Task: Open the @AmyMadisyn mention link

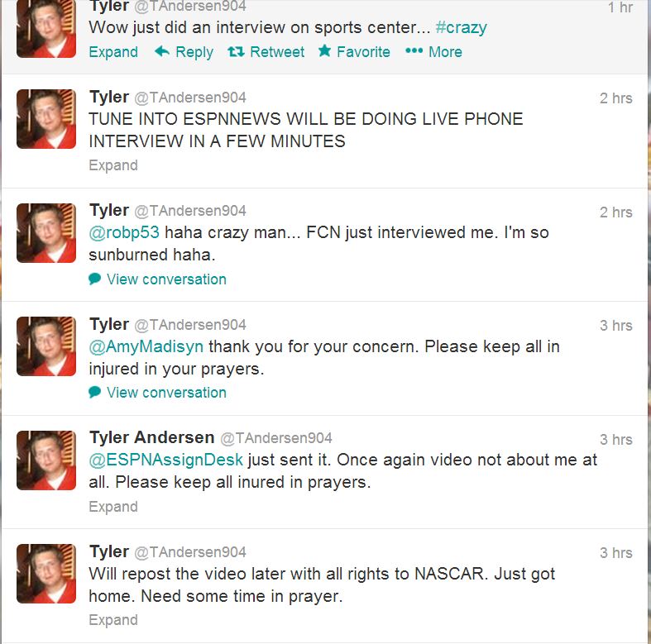Action: [x=146, y=346]
